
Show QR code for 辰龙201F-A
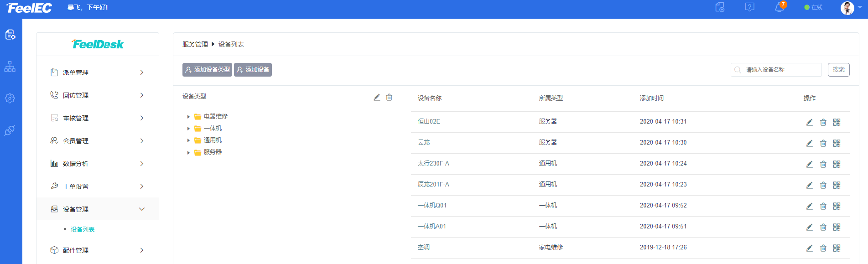point(837,185)
